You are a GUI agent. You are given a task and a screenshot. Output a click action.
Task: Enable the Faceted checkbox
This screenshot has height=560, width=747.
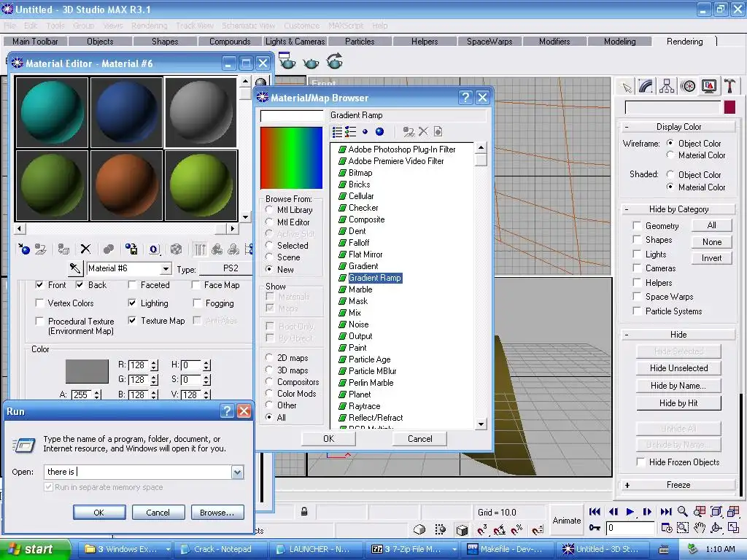[133, 285]
